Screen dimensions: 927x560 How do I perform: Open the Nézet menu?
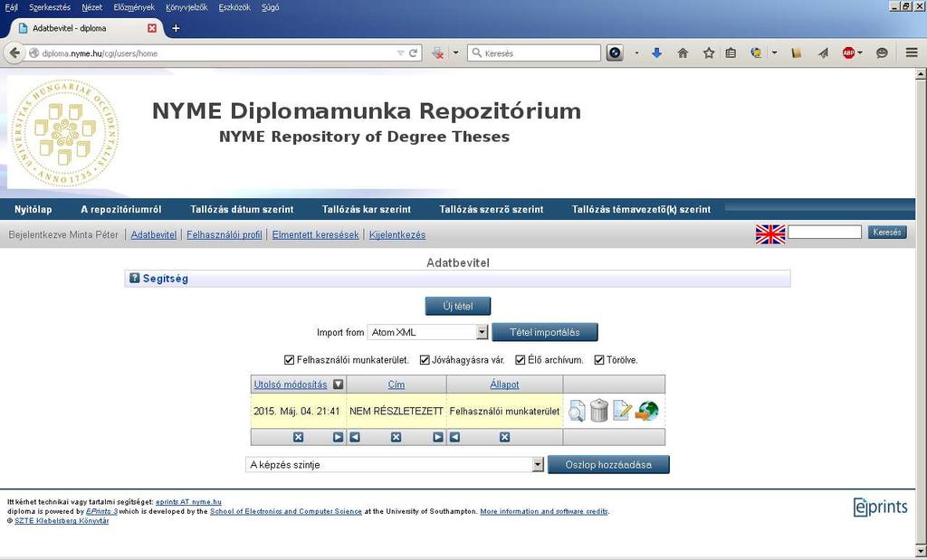91,7
